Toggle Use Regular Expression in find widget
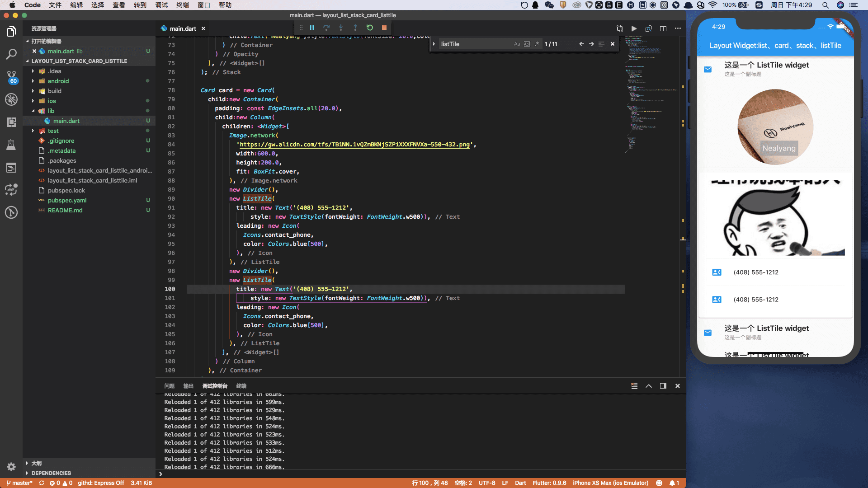 click(537, 44)
